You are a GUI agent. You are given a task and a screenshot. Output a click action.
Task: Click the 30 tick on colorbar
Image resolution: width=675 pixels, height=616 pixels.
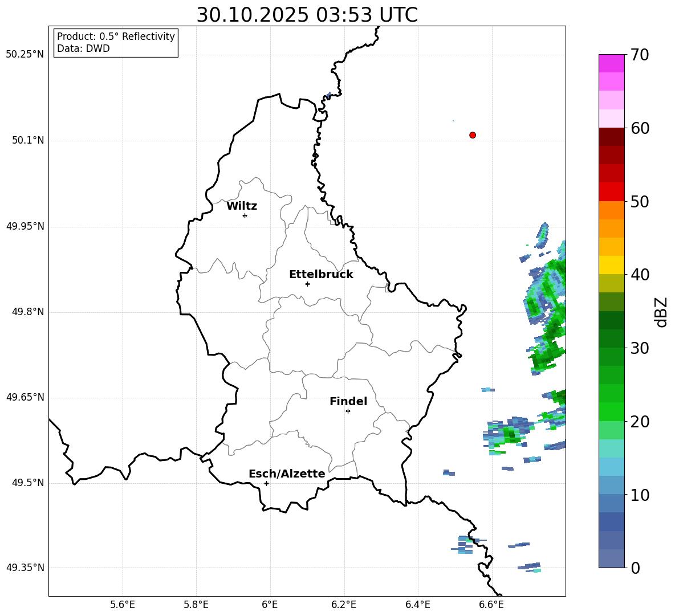[x=640, y=348]
